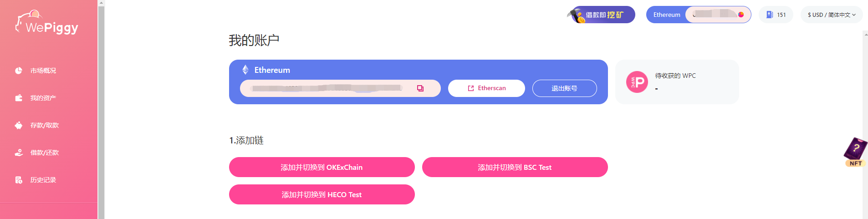The height and width of the screenshot is (219, 868).
Task: Click the wallet avatar in header
Action: coord(741,15)
